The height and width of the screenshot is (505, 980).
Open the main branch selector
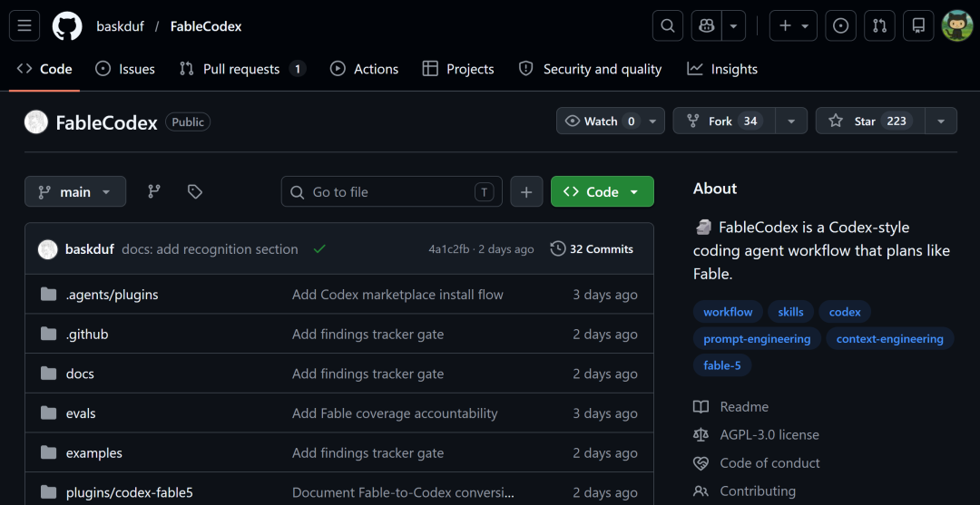(x=75, y=191)
